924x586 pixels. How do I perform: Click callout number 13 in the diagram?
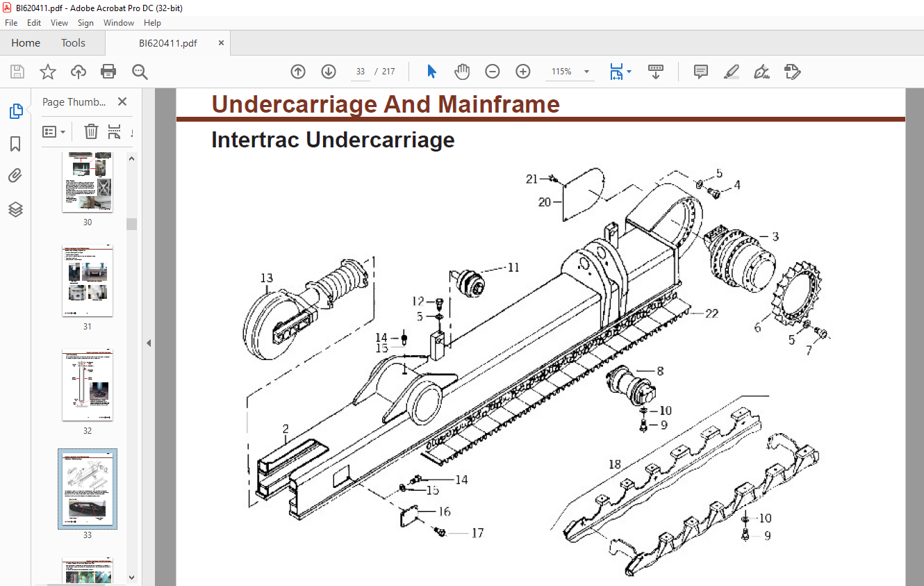coord(267,278)
